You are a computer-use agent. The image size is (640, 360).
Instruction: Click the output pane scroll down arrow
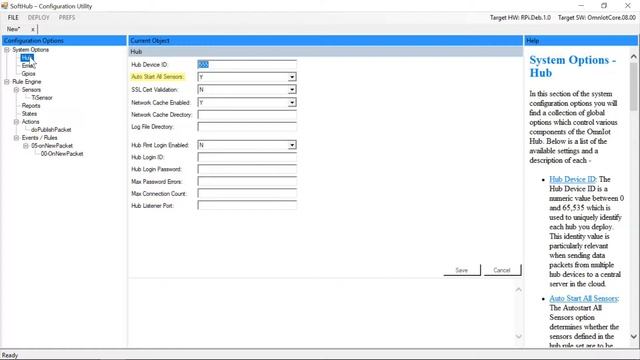tap(518, 336)
